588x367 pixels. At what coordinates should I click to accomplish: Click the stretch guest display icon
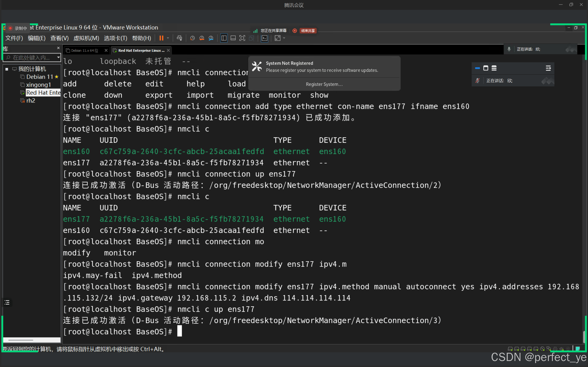point(277,38)
